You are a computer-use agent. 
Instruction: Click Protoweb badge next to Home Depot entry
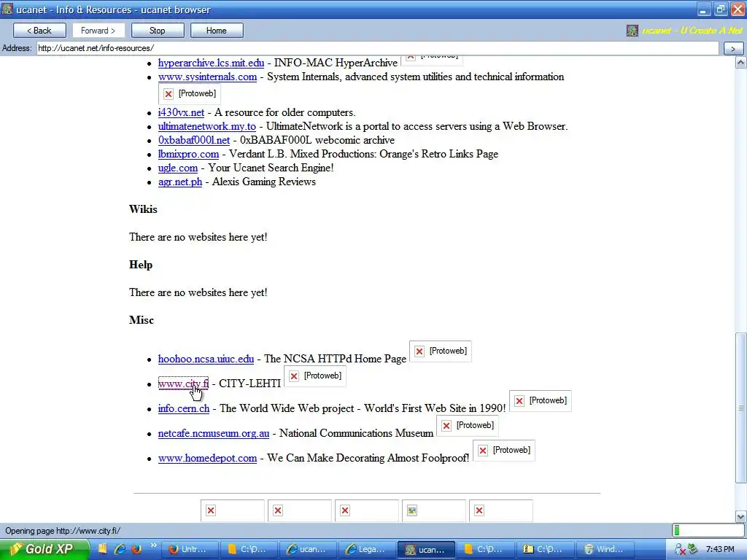coord(504,451)
